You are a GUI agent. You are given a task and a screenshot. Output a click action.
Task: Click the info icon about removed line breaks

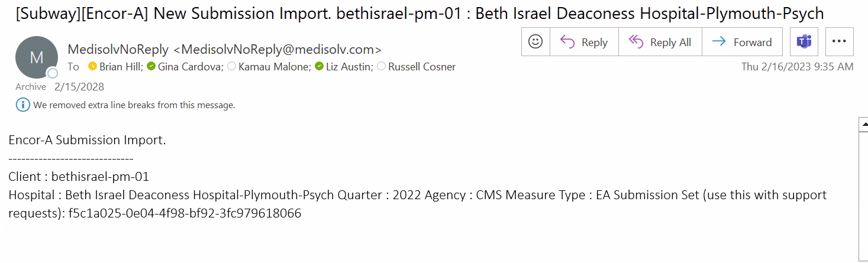(x=23, y=105)
